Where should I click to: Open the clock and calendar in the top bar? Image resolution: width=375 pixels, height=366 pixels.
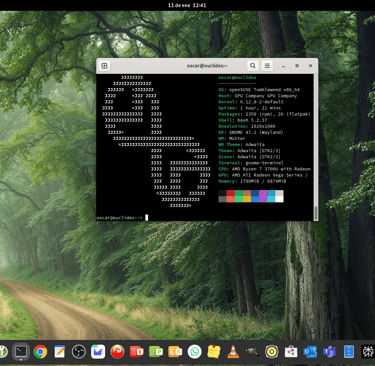(x=187, y=5)
